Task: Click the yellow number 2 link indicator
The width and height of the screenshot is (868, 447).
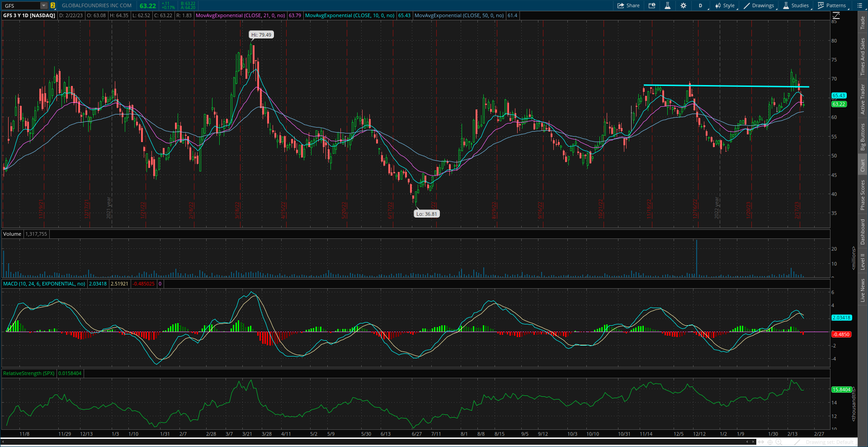Action: click(x=52, y=5)
